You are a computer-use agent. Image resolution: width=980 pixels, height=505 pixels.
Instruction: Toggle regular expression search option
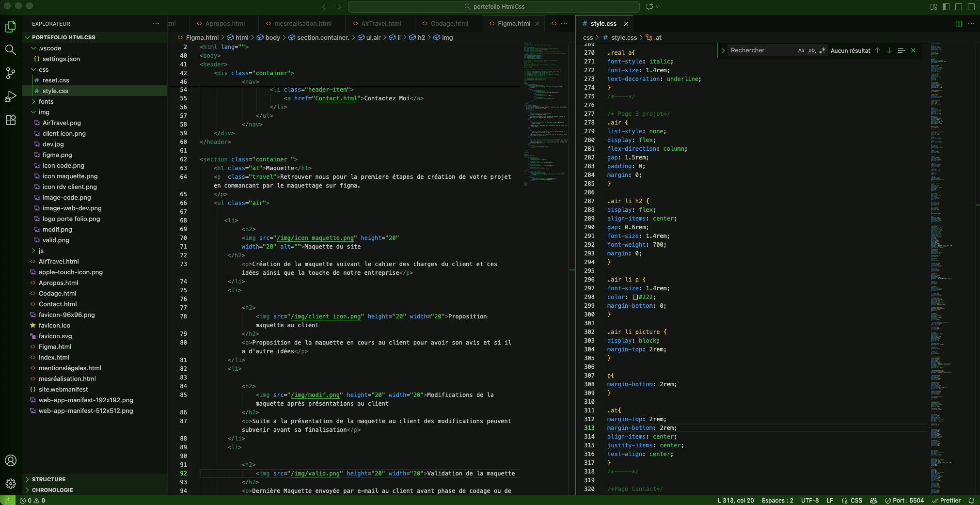click(822, 50)
